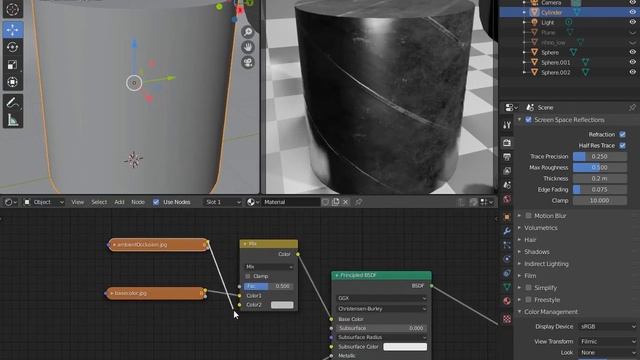Open the Object shader type dropdown

point(43,202)
